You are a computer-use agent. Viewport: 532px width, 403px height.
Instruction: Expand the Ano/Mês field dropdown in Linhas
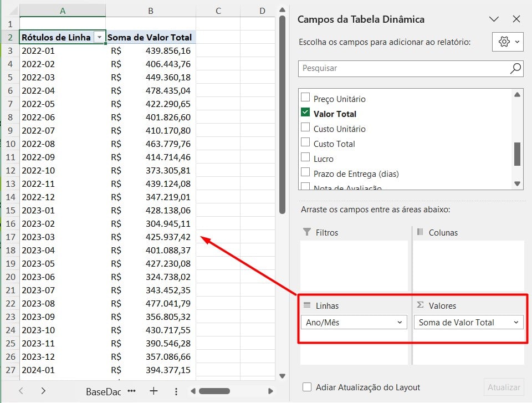tap(400, 322)
